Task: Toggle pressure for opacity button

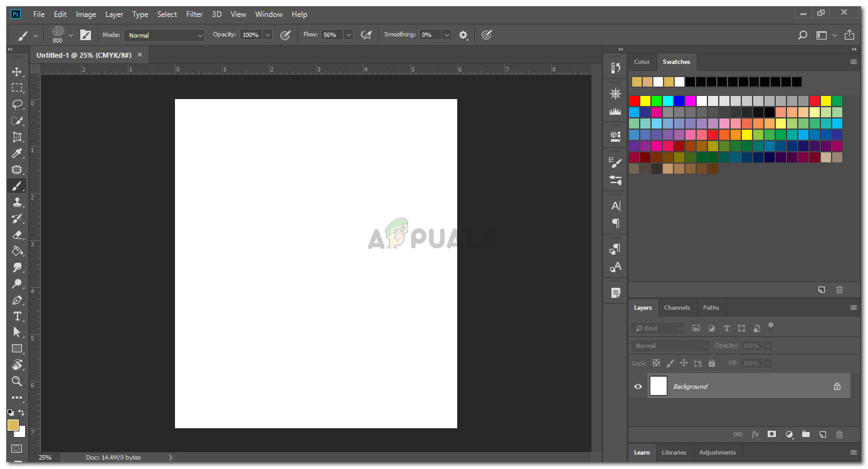Action: [285, 35]
